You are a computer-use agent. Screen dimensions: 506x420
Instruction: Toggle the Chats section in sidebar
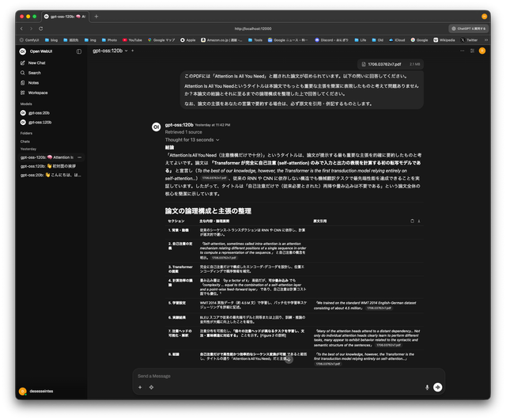(25, 142)
